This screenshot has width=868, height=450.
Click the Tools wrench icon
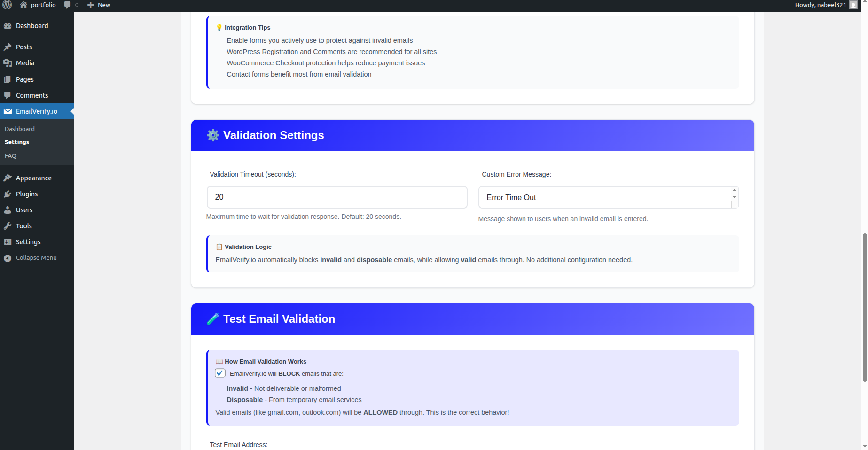[8, 226]
